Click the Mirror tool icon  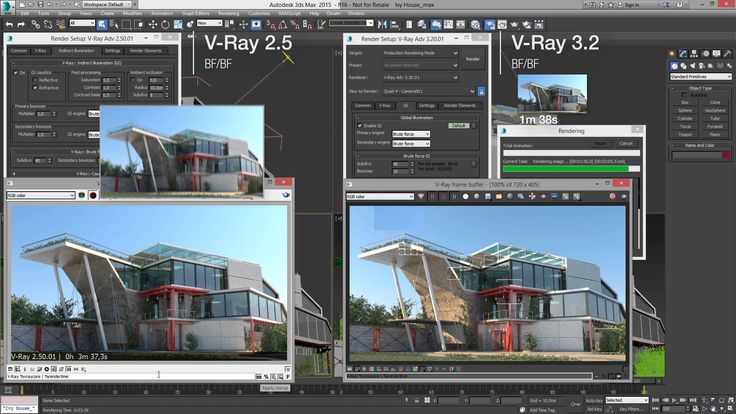coord(383,24)
